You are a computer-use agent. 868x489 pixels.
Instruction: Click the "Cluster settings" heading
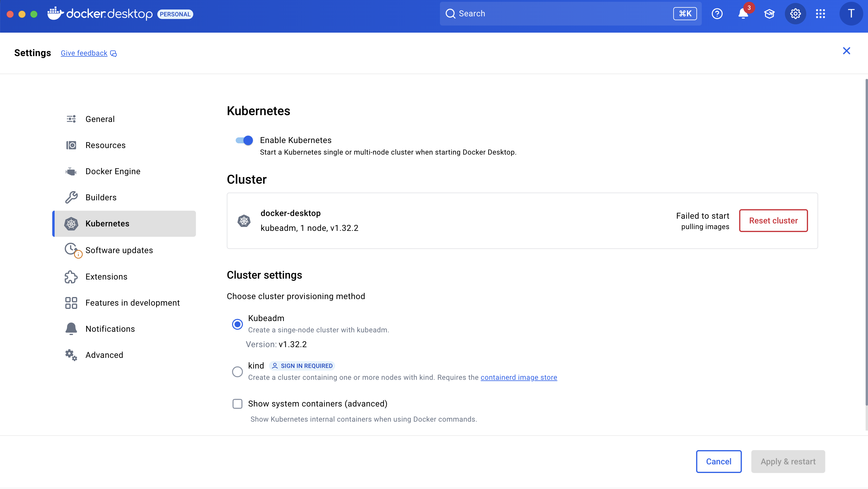(x=264, y=275)
